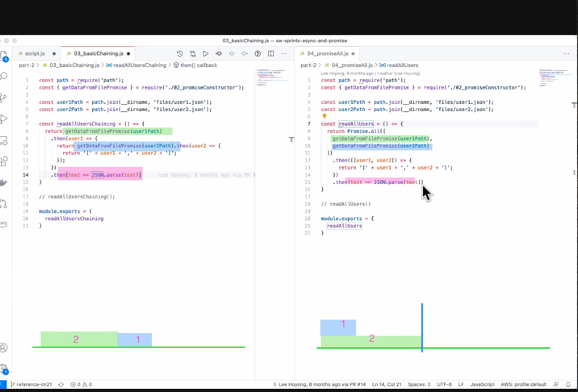Click the unsaved dot on the script.js tab
The image size is (578, 392).
click(54, 53)
